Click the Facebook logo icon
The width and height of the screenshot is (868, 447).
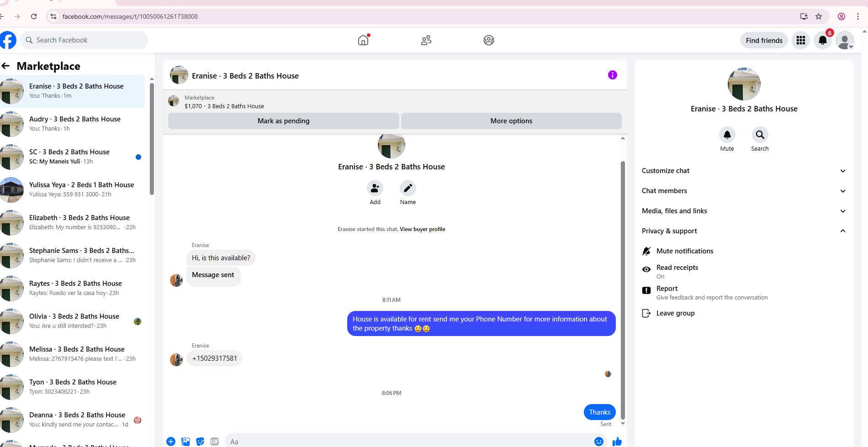pyautogui.click(x=8, y=40)
